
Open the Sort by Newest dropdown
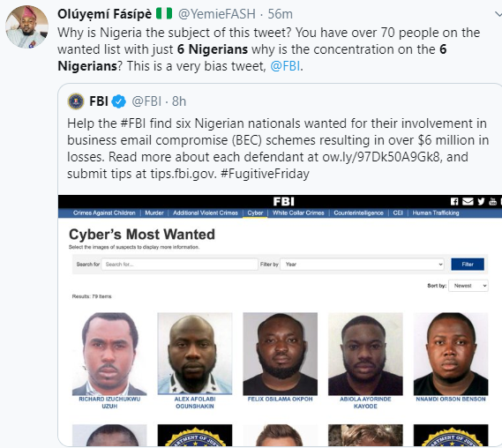click(x=468, y=286)
